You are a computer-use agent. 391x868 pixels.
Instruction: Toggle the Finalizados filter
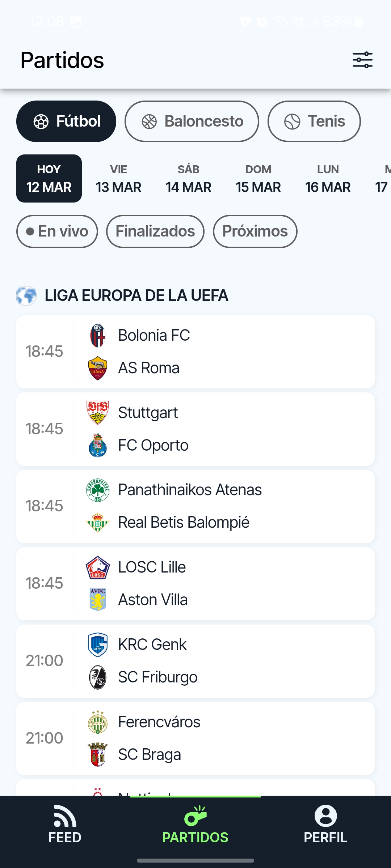click(x=155, y=231)
